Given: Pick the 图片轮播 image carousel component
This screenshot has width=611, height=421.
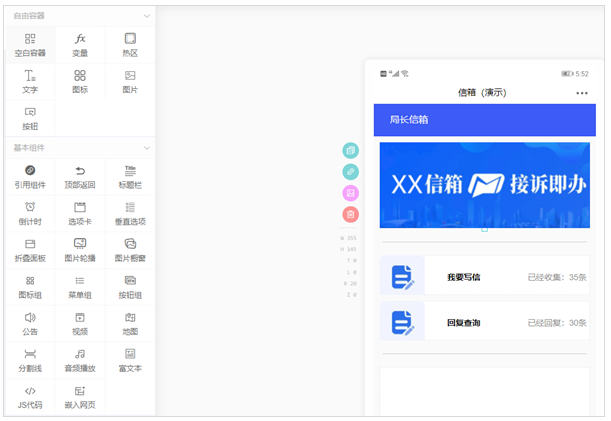Looking at the screenshot, I should click(x=80, y=250).
